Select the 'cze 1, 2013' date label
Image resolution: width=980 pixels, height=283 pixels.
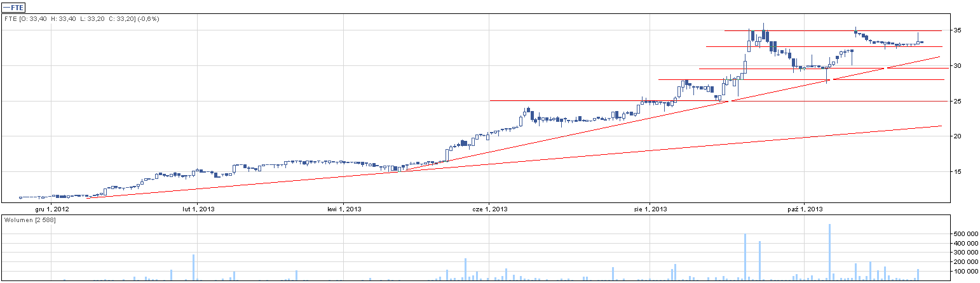489,209
